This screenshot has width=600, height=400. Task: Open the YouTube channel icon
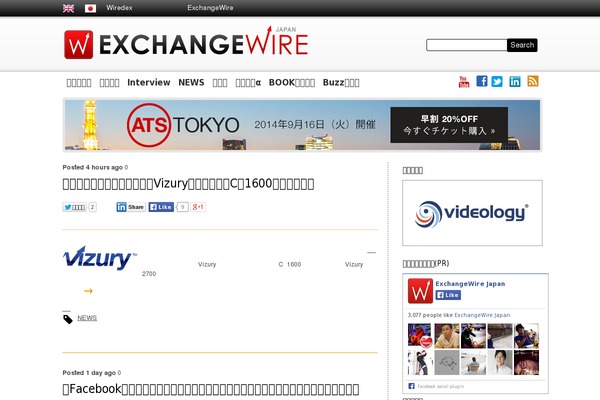(464, 82)
